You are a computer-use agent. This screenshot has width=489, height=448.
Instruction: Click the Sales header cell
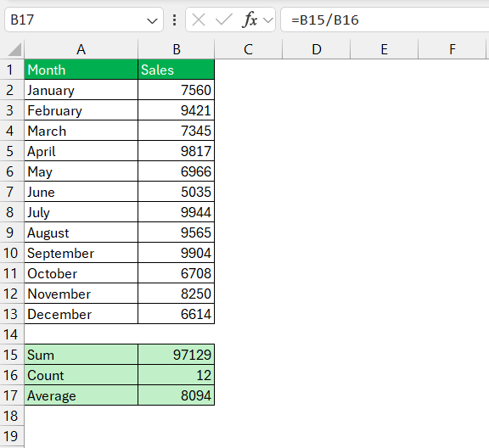coord(177,70)
